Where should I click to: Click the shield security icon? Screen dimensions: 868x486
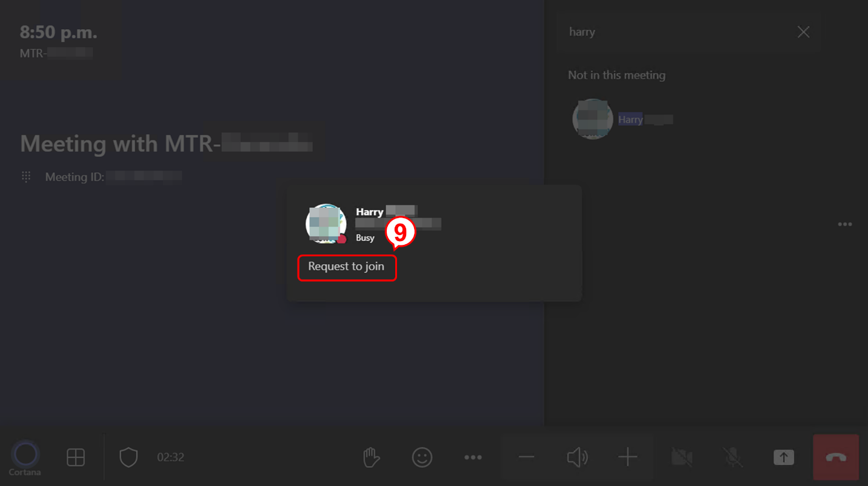point(129,458)
